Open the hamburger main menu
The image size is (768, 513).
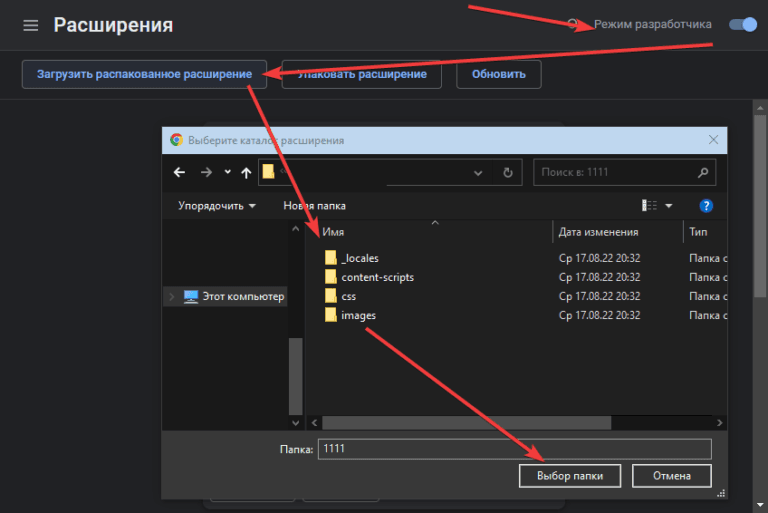coord(31,25)
